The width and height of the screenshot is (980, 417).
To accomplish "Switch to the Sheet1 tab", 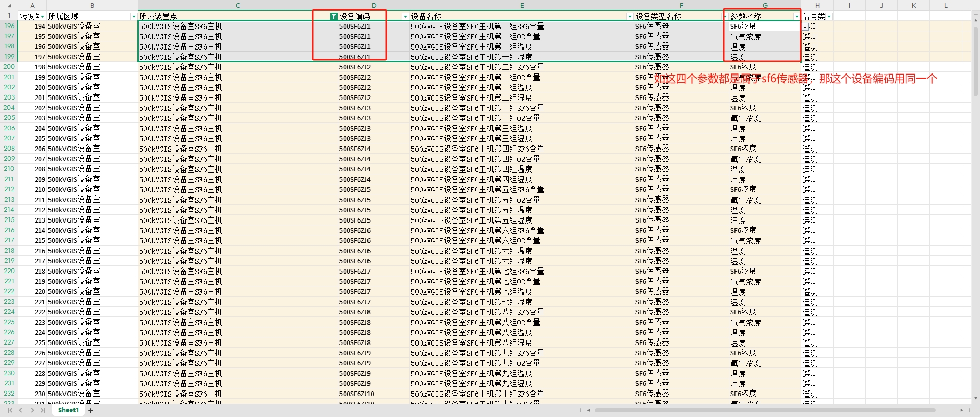I will [68, 410].
